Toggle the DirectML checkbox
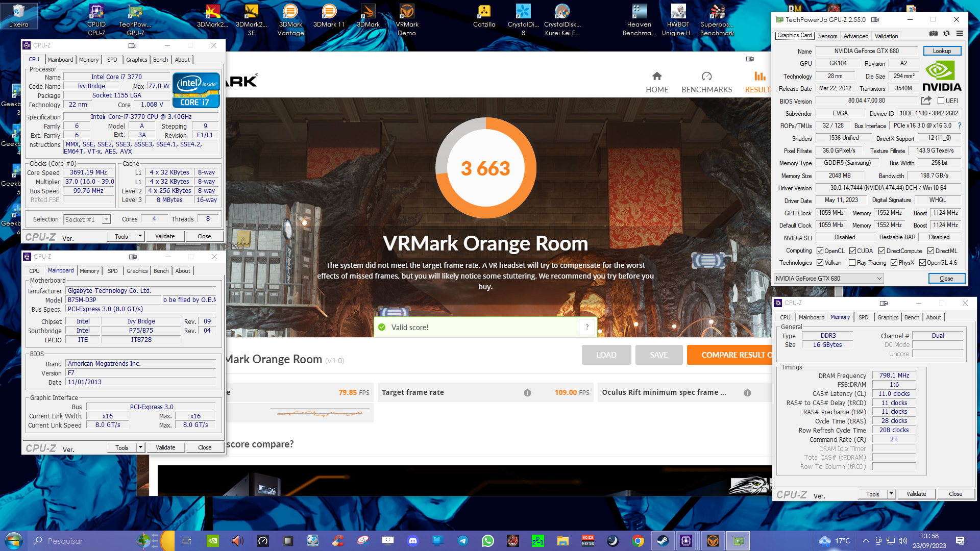Image resolution: width=980 pixels, height=551 pixels. [930, 251]
